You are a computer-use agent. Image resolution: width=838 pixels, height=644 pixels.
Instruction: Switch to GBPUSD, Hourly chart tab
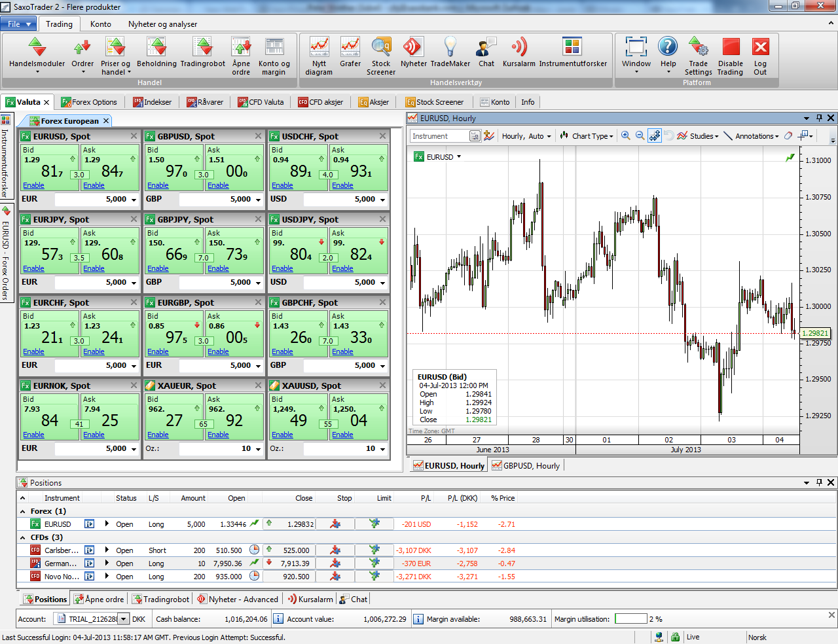(x=526, y=465)
